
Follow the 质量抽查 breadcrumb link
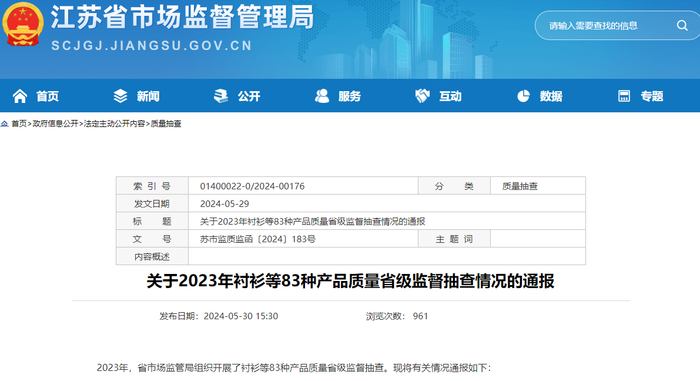coord(166,124)
